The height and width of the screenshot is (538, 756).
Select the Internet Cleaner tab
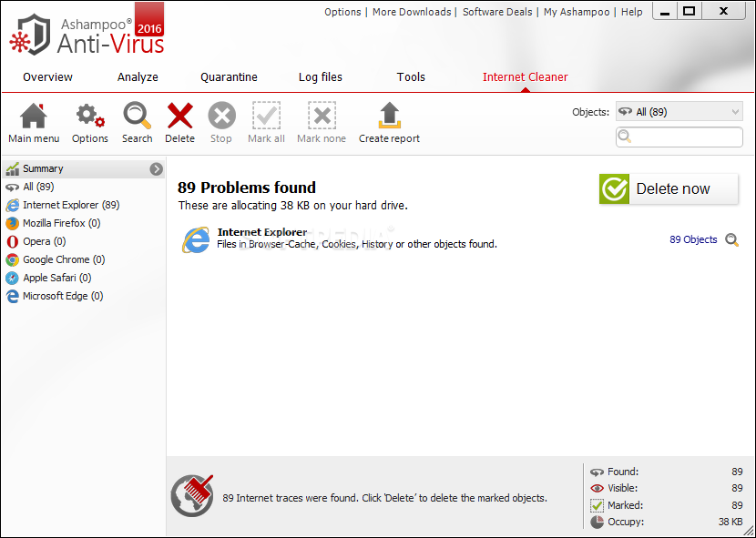(525, 77)
